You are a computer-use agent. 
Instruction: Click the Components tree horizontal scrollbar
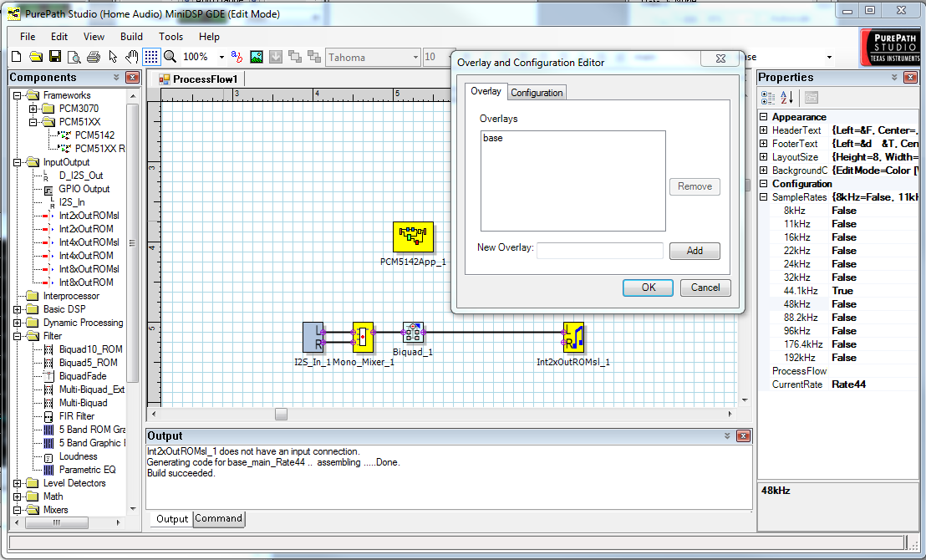pyautogui.click(x=57, y=522)
